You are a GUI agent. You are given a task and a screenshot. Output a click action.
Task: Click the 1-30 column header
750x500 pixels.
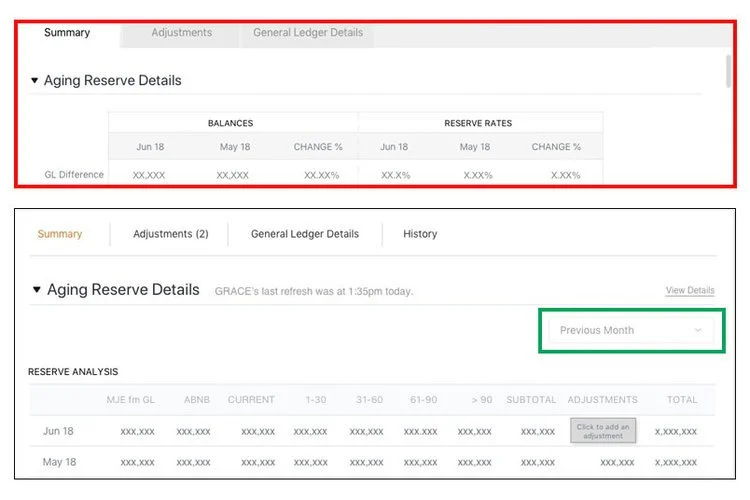tap(316, 400)
